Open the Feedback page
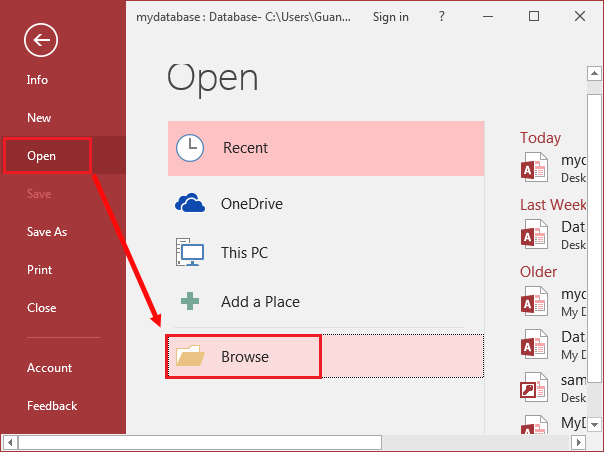604x452 pixels. (x=52, y=405)
